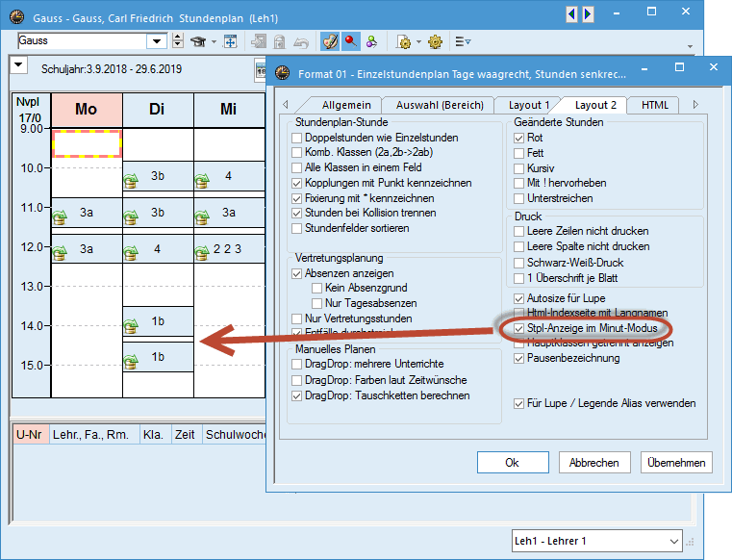Expand the Leh1 - Lehrer 1 dropdown
732x560 pixels.
point(671,541)
